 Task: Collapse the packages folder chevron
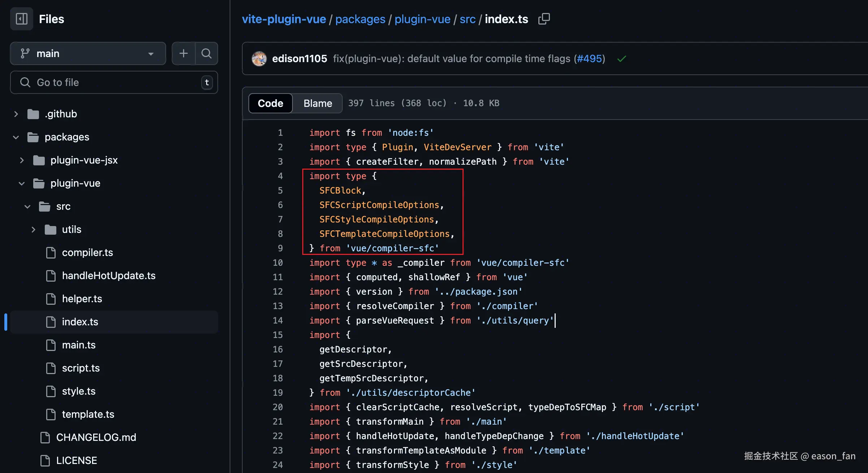pos(16,137)
